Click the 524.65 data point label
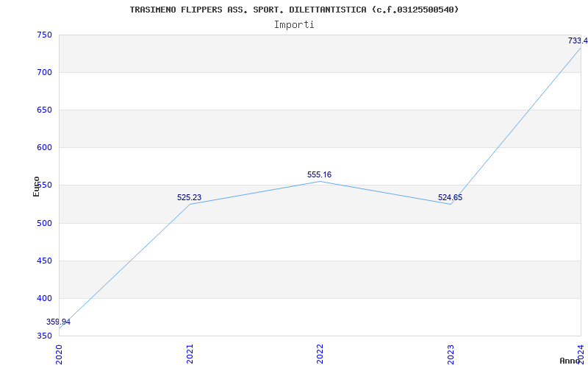 coord(450,197)
